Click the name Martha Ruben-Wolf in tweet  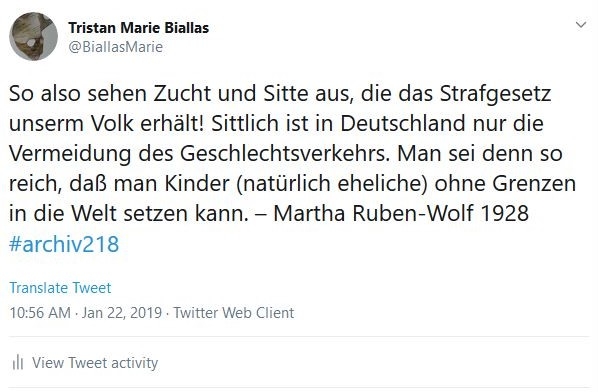coord(373,214)
